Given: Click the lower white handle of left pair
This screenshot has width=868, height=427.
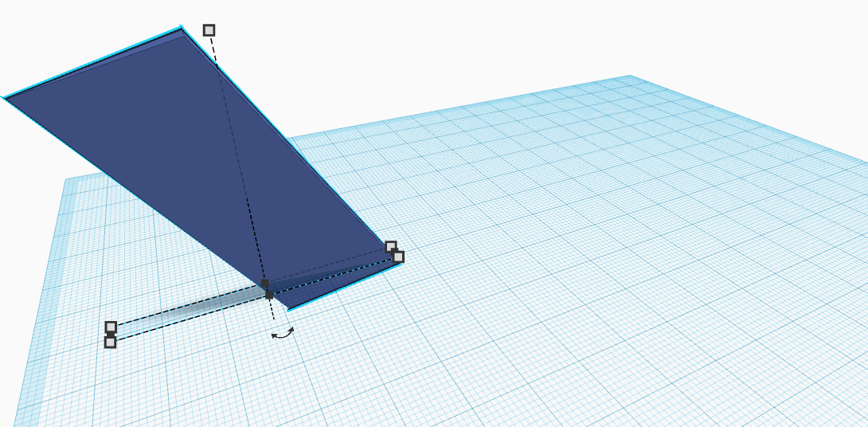Looking at the screenshot, I should pos(110,343).
